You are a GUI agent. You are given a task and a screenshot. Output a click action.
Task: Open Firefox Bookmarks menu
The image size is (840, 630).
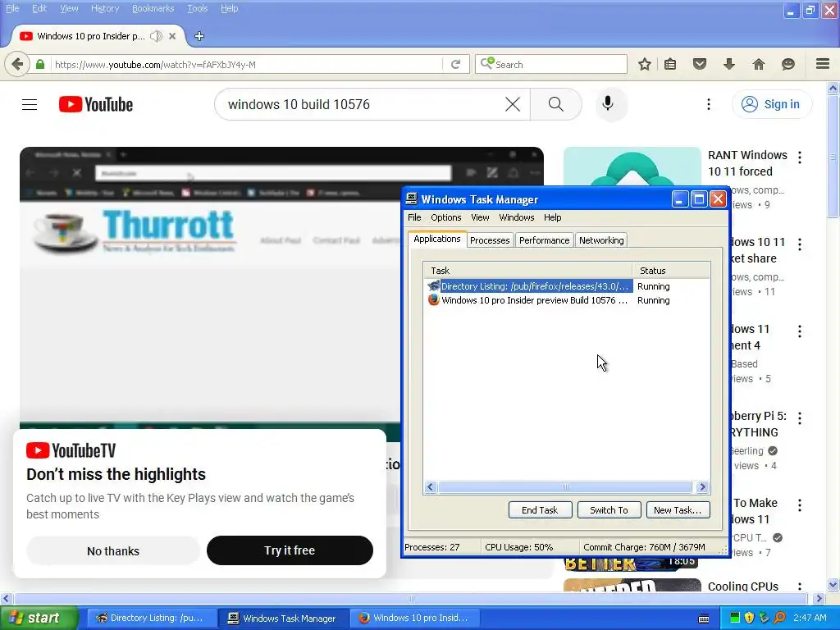[x=153, y=8]
